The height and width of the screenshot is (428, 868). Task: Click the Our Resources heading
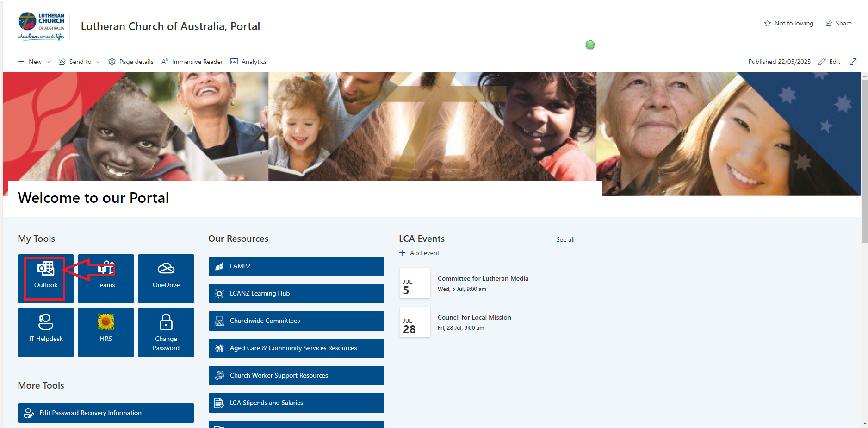(238, 239)
